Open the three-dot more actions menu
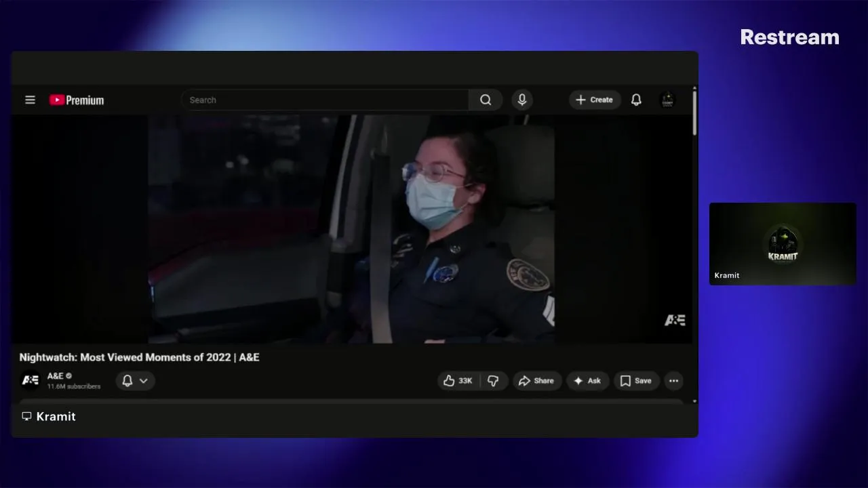The height and width of the screenshot is (488, 868). point(673,381)
